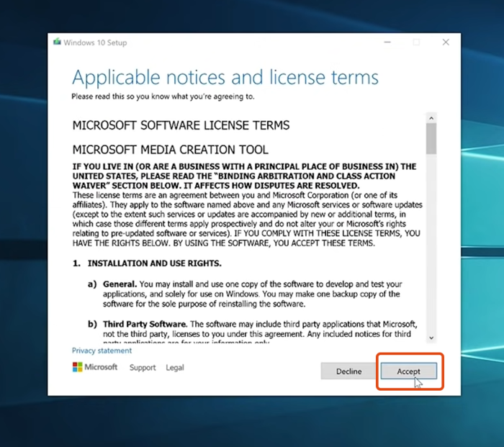This screenshot has height=447, width=504.
Task: Minimize the Windows 10 Setup window
Action: 387,42
